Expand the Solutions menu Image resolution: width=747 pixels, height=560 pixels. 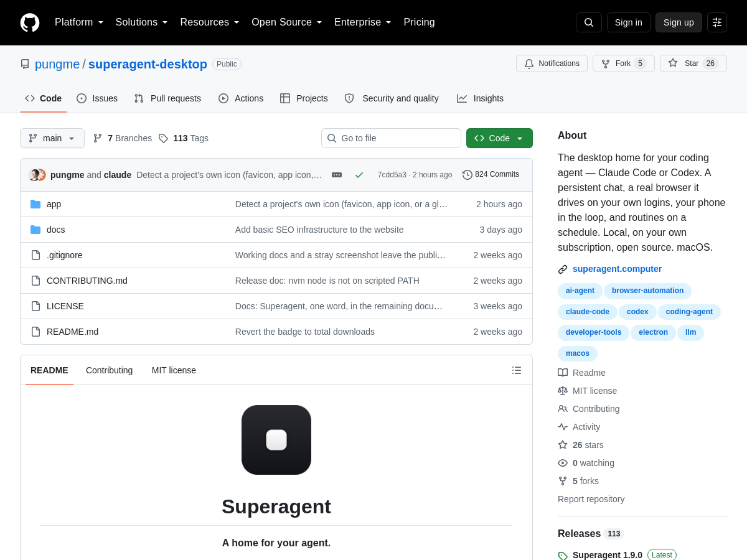(x=142, y=22)
